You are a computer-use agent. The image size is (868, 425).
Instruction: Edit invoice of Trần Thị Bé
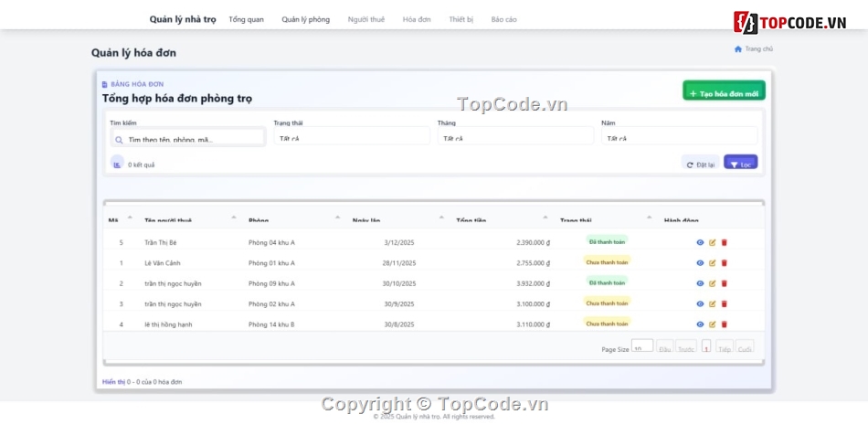713,242
